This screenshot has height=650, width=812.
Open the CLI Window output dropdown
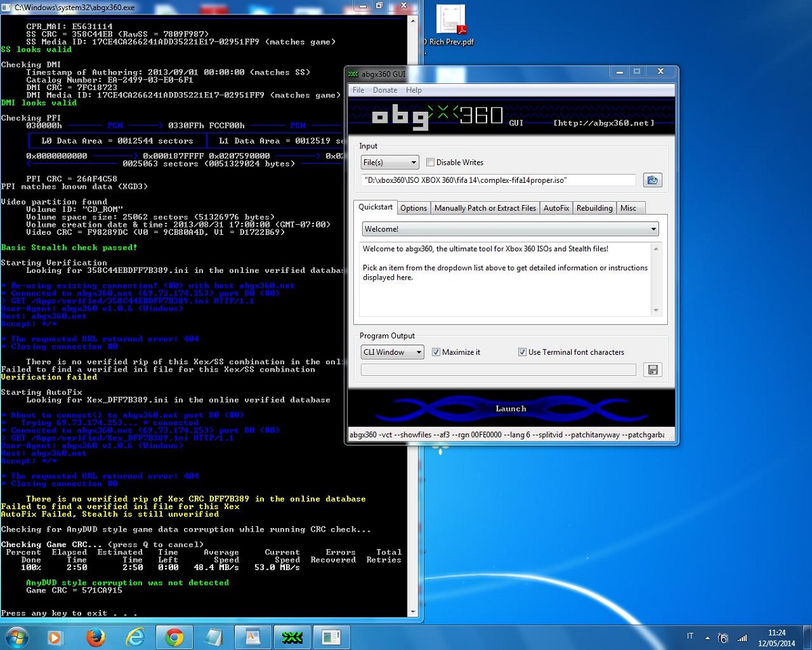click(x=392, y=352)
